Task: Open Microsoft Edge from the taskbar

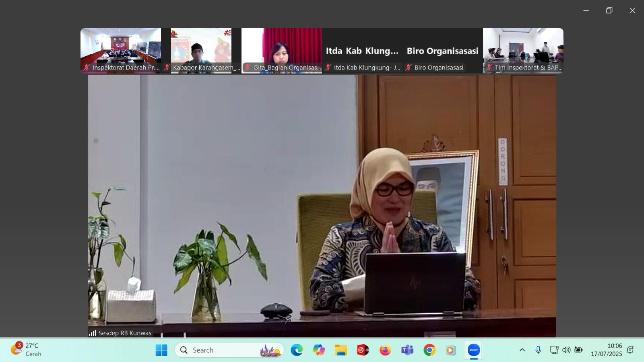Action: coord(297,350)
